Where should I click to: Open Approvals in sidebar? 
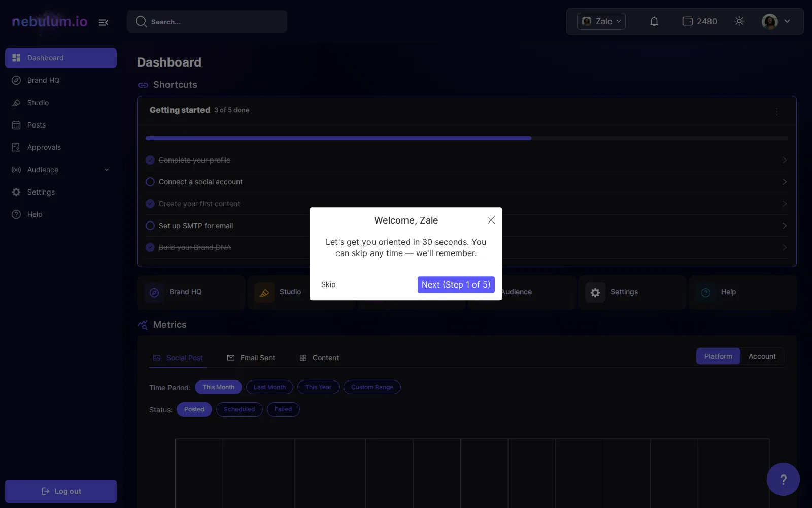pos(61,147)
